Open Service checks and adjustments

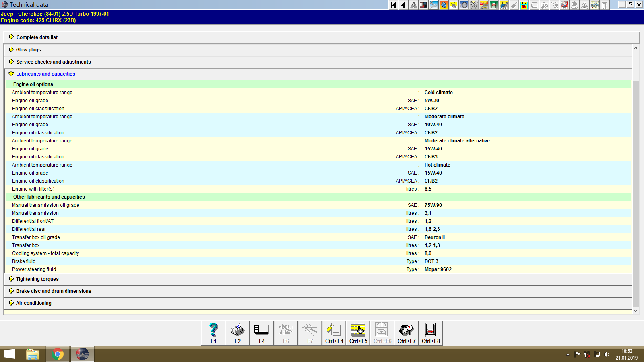tap(53, 62)
